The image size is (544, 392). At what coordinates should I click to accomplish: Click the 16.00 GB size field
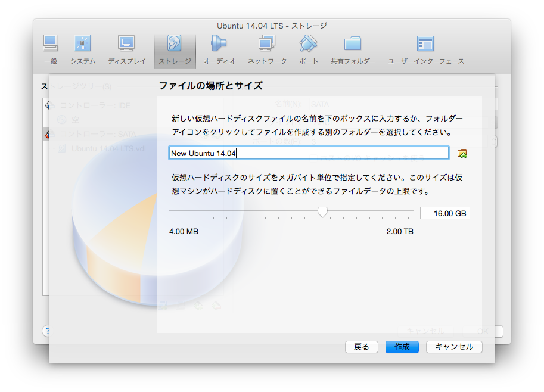(444, 213)
